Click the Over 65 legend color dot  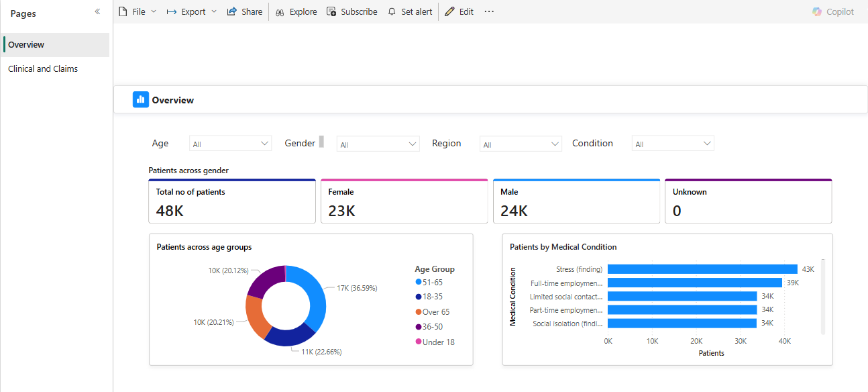(419, 311)
